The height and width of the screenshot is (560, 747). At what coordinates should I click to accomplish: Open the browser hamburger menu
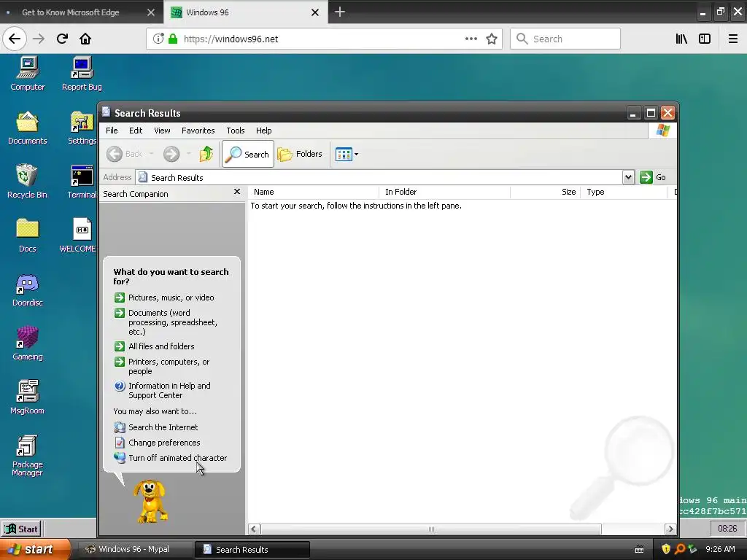[x=733, y=39]
